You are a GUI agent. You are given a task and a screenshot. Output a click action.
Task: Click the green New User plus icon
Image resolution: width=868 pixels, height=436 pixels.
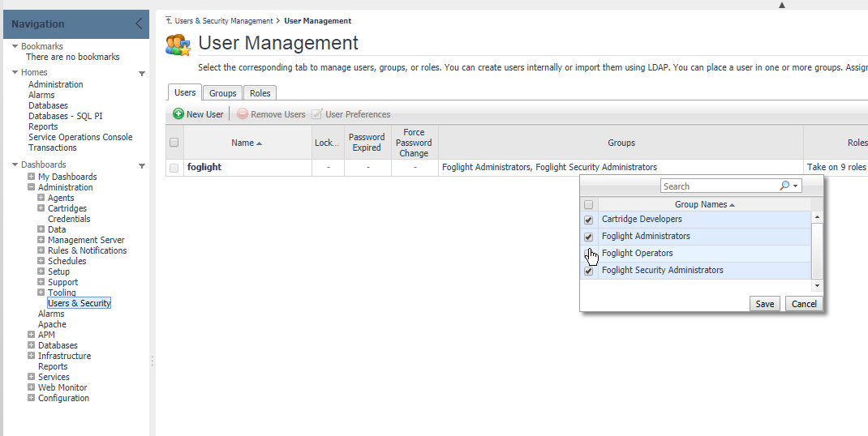click(x=178, y=114)
